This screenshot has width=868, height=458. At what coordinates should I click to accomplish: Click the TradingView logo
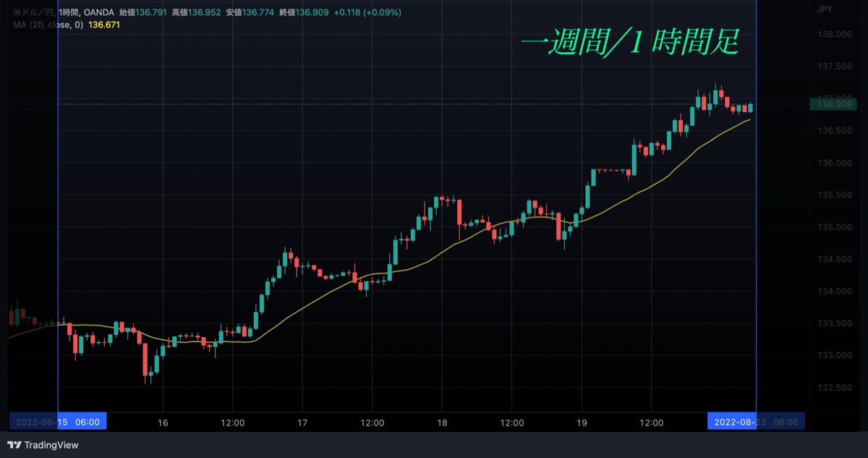43,445
